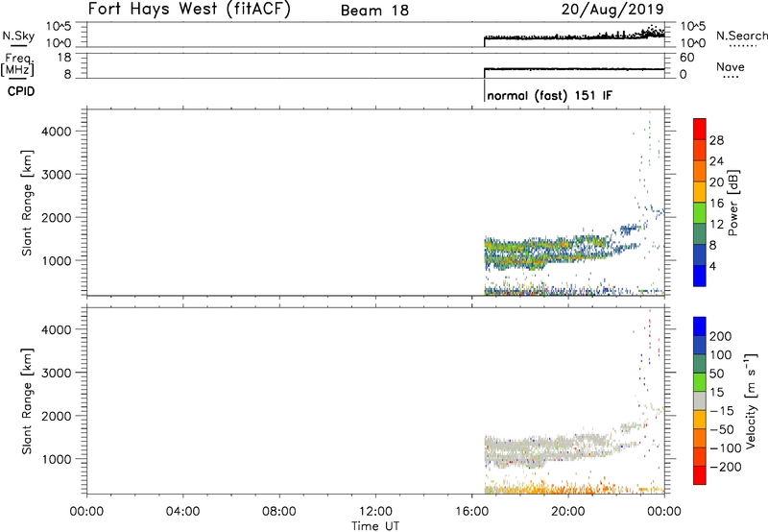This screenshot has width=768, height=532.
Task: Click the '4000' tick of the power panel
Action: (57, 132)
